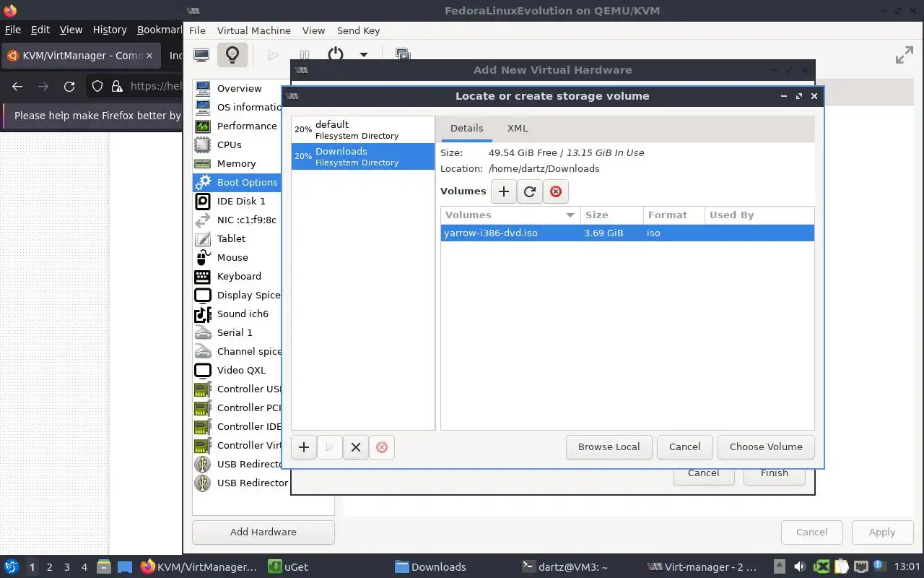This screenshot has height=578, width=924.
Task: Reload the Firefox page
Action: (69, 86)
